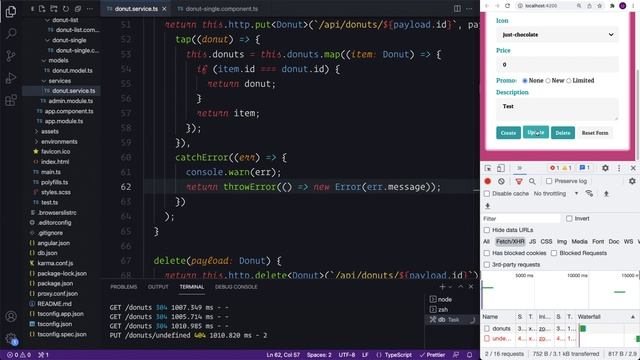Click the Collapse Folders icon in Explorer

tap(78, 9)
